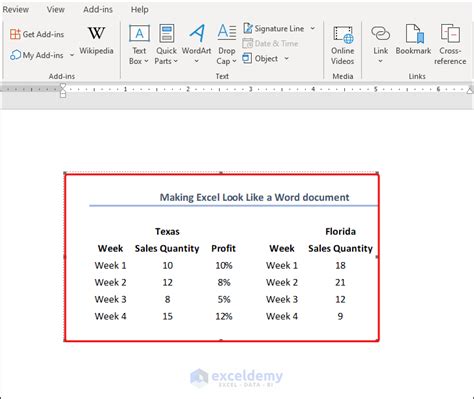Click the '5%' profit cell
Screen dimensions: 474x399
pyautogui.click(x=224, y=299)
